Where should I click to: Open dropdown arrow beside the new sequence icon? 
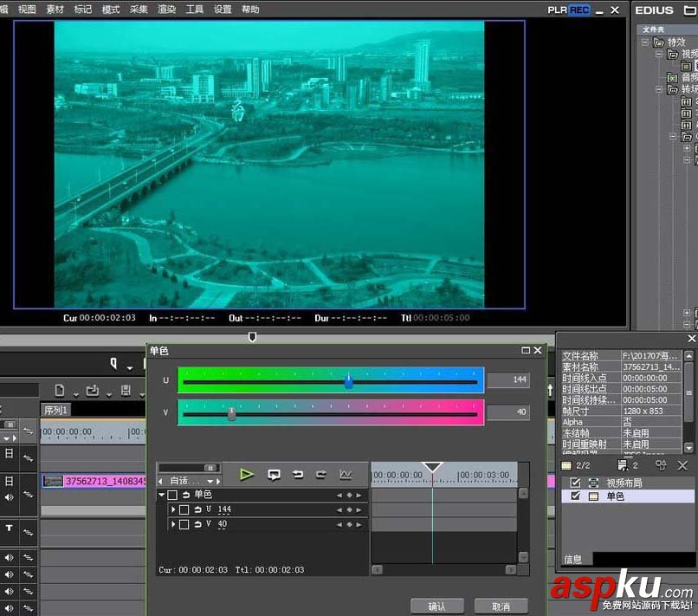[x=75, y=394]
